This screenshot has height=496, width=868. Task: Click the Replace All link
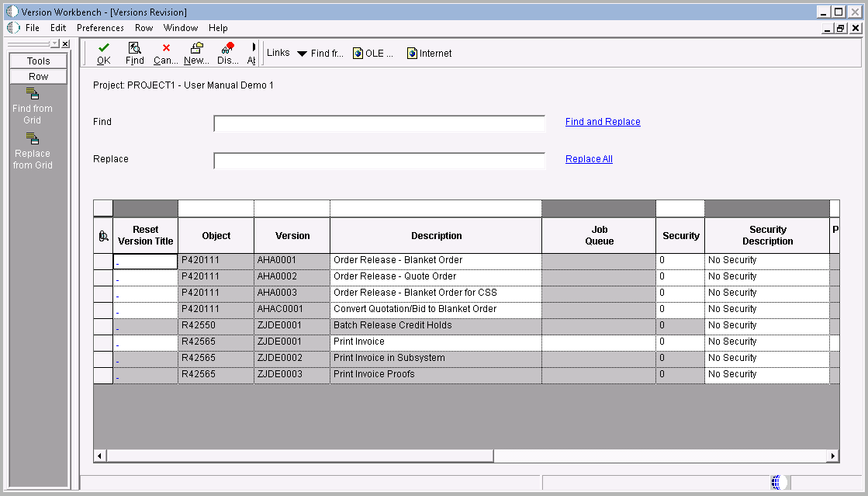coord(589,158)
